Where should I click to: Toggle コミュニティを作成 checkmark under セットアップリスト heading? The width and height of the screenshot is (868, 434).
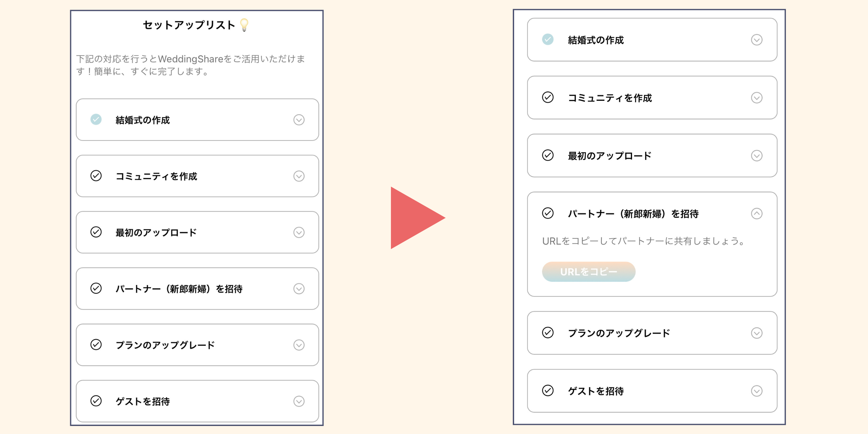click(96, 176)
